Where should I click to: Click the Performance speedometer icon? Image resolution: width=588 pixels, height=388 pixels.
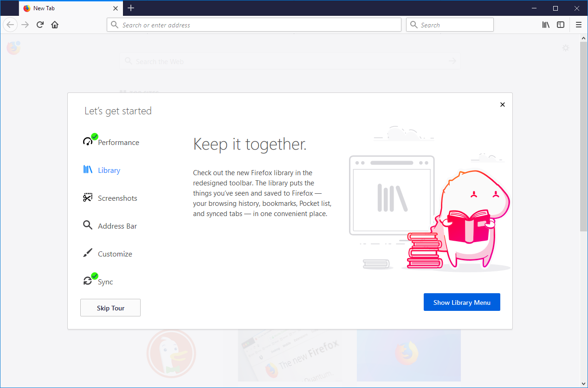[88, 141]
